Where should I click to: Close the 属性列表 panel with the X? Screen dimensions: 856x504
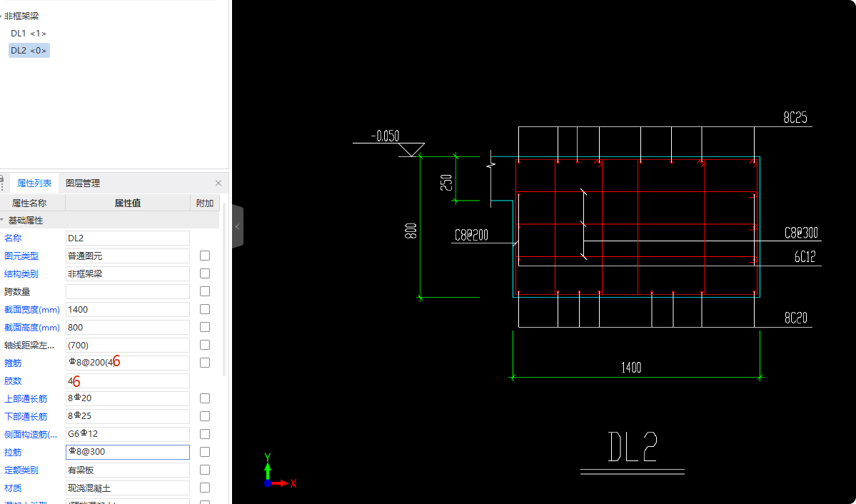218,183
